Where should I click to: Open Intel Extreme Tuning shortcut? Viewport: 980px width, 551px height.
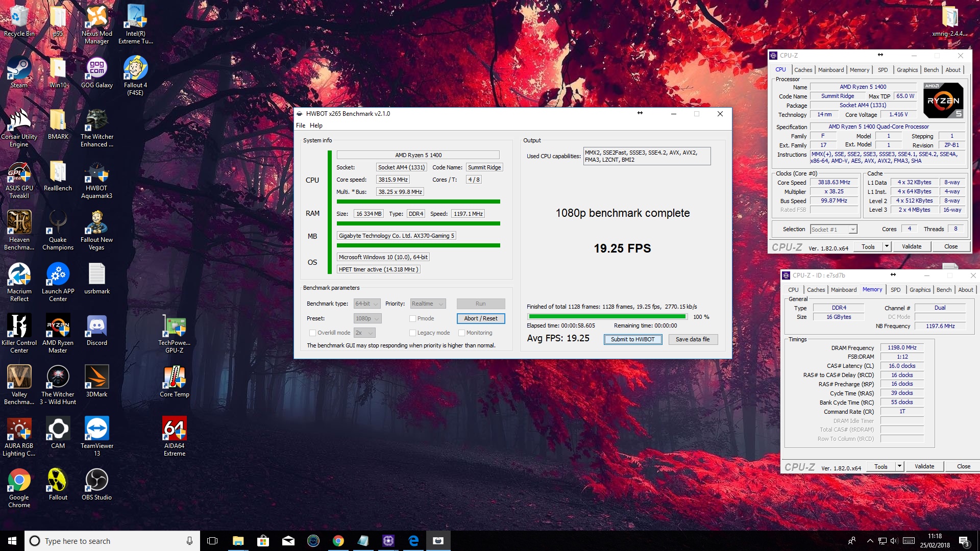pyautogui.click(x=135, y=24)
